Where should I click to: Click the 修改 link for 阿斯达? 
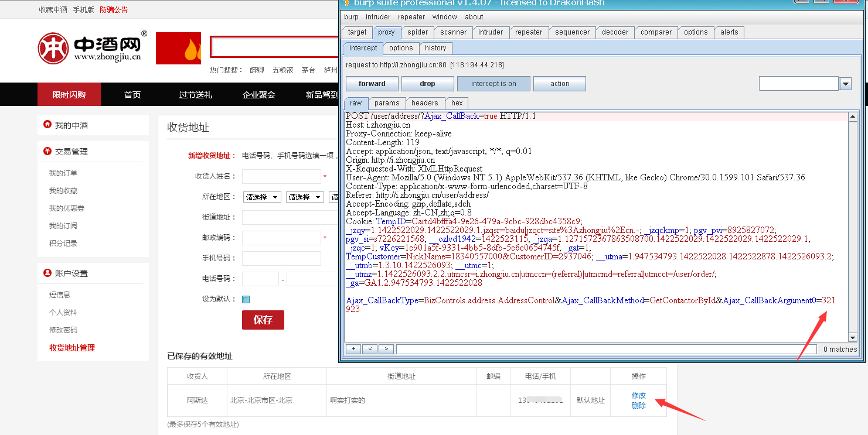point(639,395)
